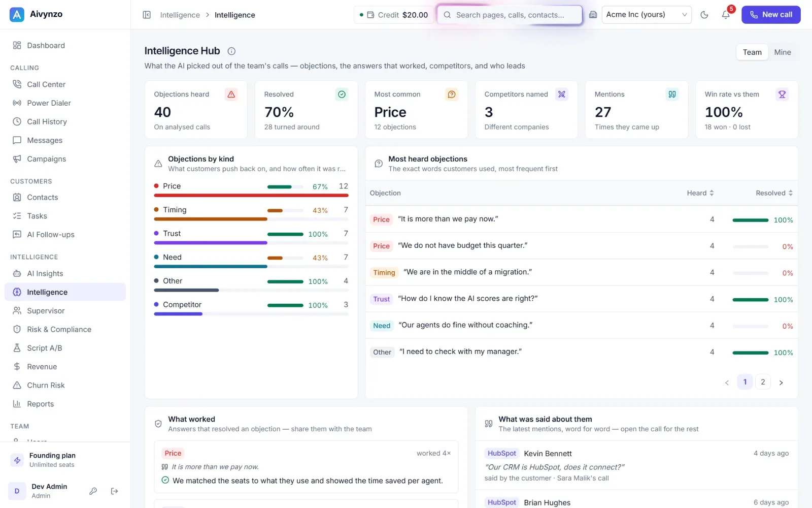Log out via the exit icon
812x508 pixels.
(x=114, y=491)
